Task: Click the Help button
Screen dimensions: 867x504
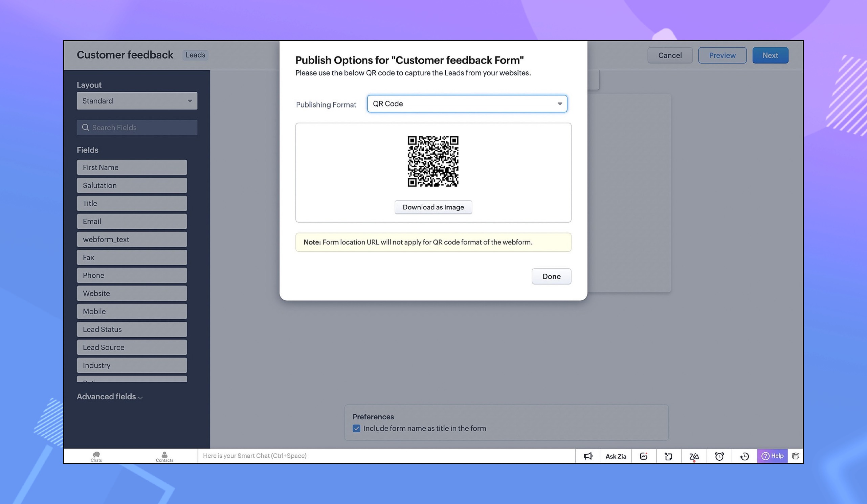Action: coord(772,456)
